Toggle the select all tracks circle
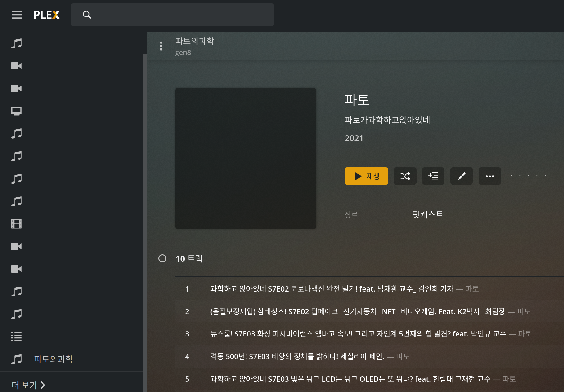 pos(162,258)
